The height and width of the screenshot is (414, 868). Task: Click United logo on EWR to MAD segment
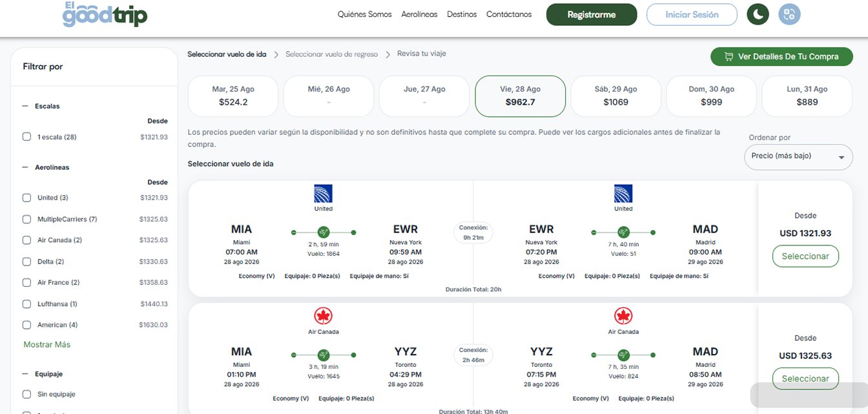[x=623, y=194]
